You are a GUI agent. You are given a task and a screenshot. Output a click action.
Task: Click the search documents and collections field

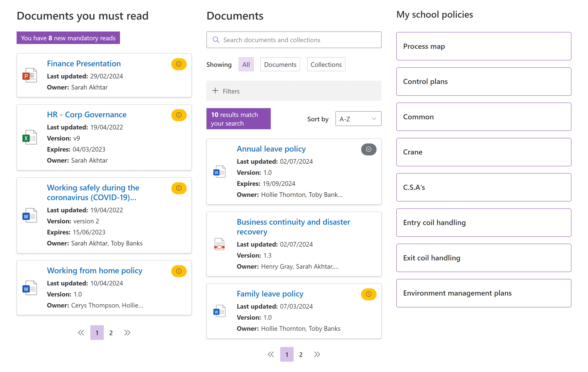coord(294,40)
